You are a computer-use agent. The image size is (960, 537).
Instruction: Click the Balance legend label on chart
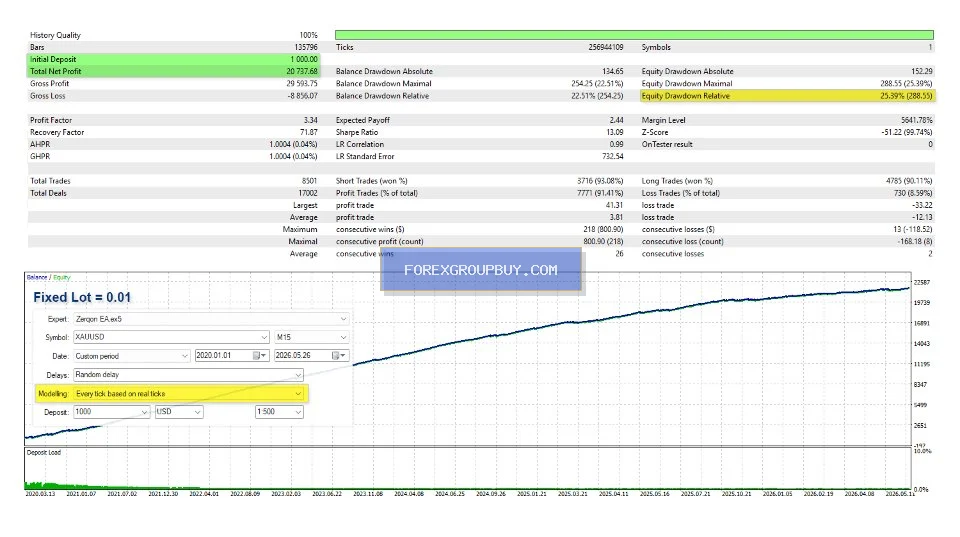click(37, 277)
